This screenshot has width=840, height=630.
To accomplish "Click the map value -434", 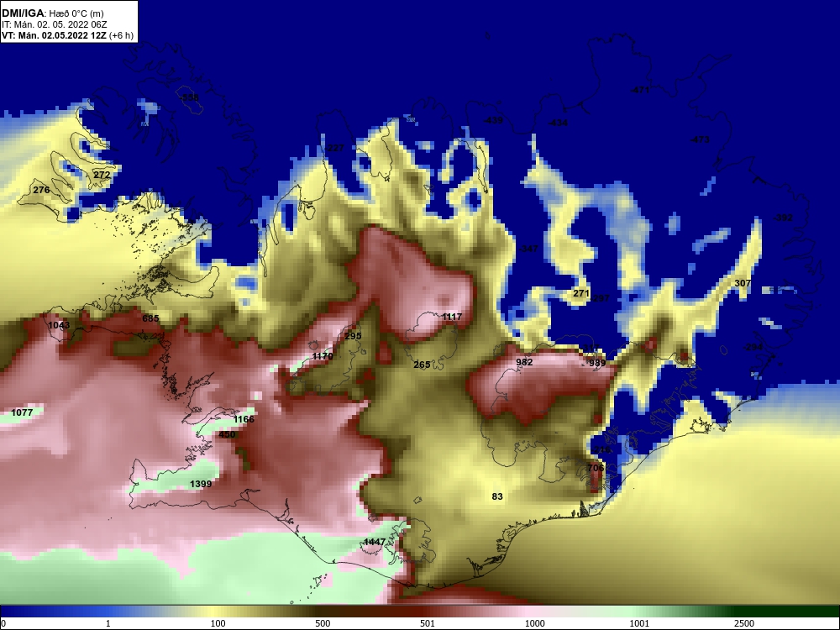I will (558, 123).
